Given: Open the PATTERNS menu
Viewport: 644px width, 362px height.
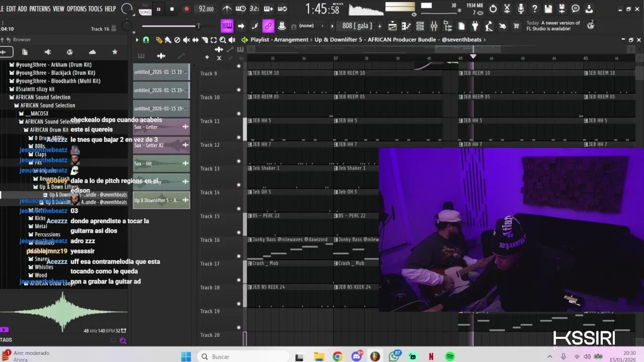Looking at the screenshot, I should click(x=40, y=9).
